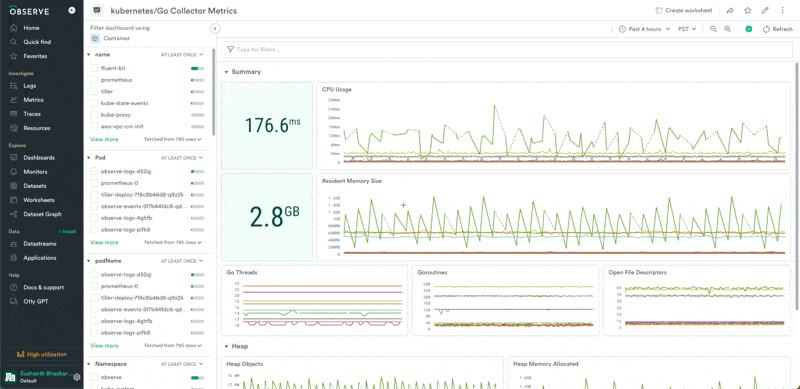Screen dimensions: 800x389
Task: Click the plus icon beside Observe logo
Action: pos(71,10)
